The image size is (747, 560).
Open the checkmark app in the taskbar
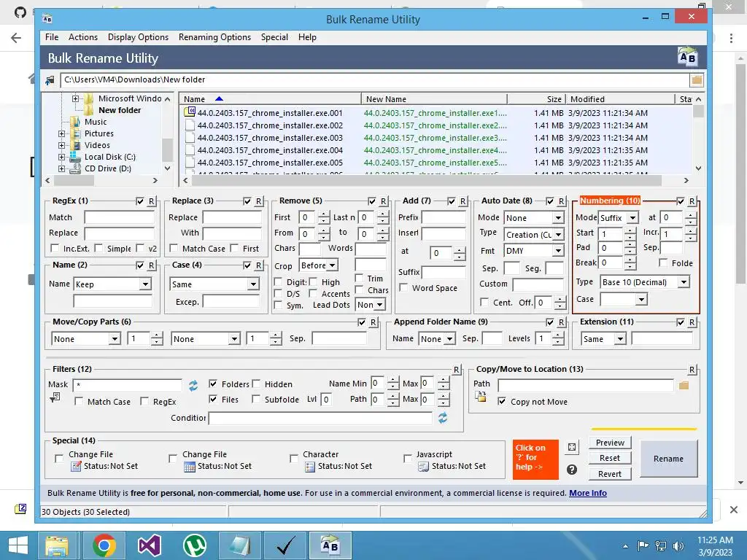[285, 545]
